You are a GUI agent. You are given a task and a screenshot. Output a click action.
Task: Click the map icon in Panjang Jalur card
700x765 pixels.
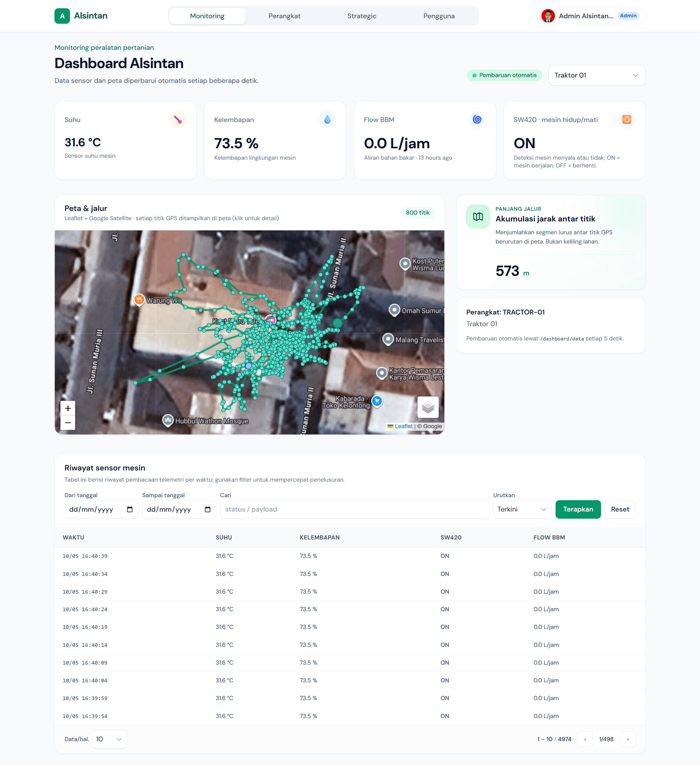point(478,217)
